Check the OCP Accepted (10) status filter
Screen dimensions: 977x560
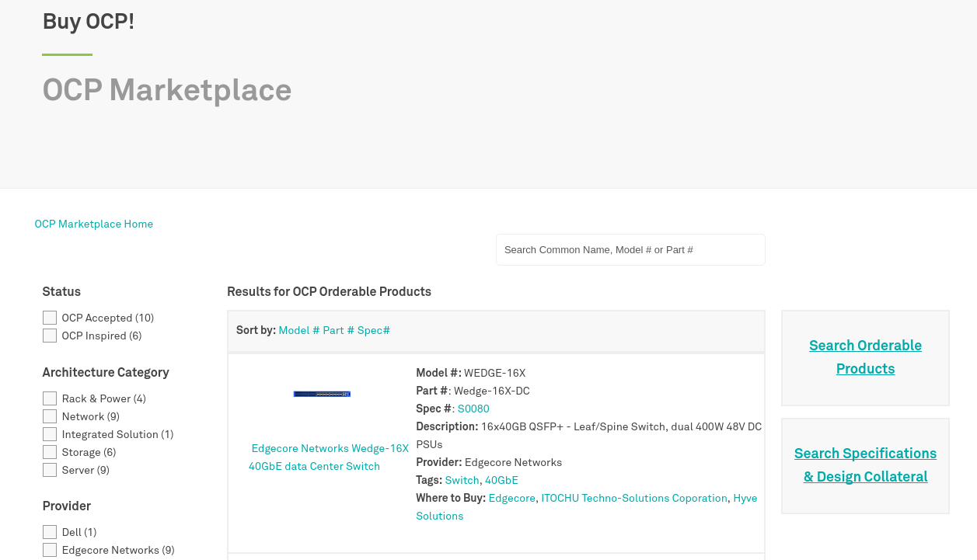click(50, 318)
